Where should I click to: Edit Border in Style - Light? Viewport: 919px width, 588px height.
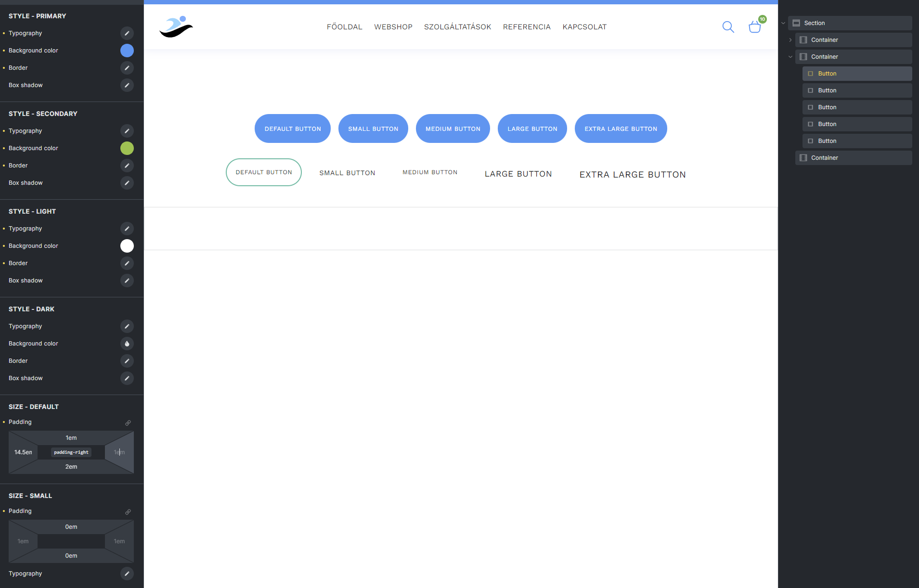coord(127,263)
